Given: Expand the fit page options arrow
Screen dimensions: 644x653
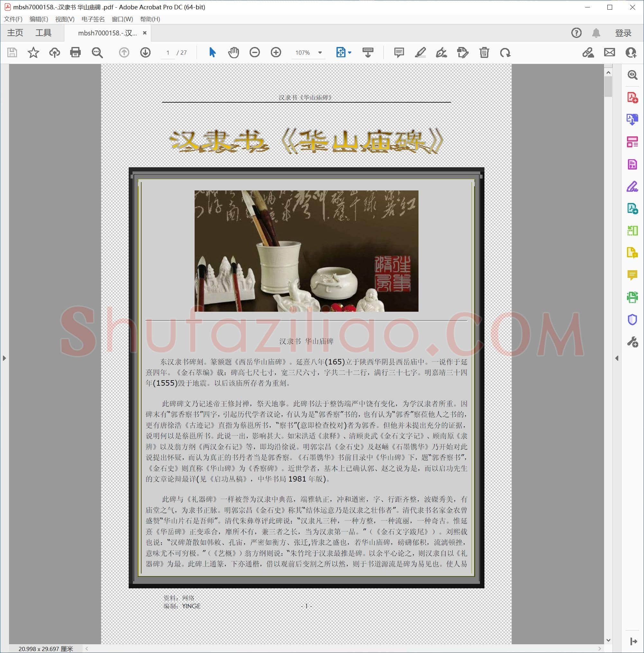Looking at the screenshot, I should tap(350, 53).
